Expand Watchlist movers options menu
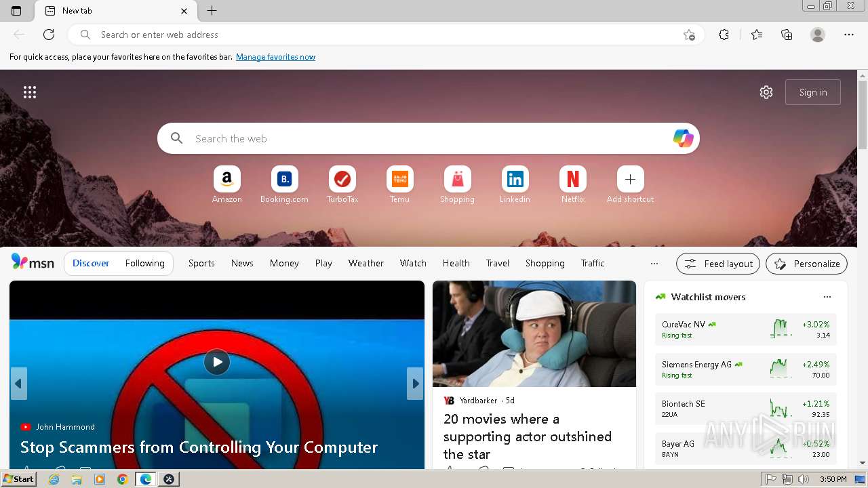Screen dimensions: 868x488 point(827,297)
